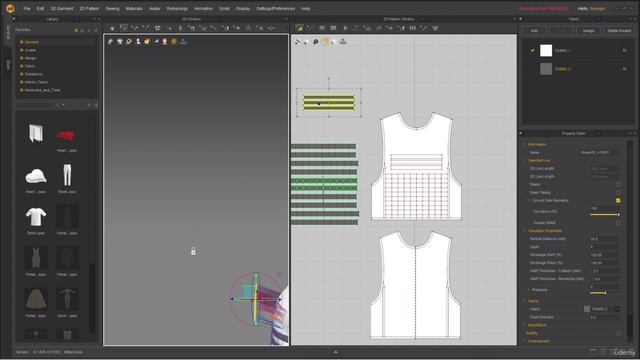Image resolution: width=640 pixels, height=360 pixels.
Task: Open the File menu
Action: tap(27, 9)
